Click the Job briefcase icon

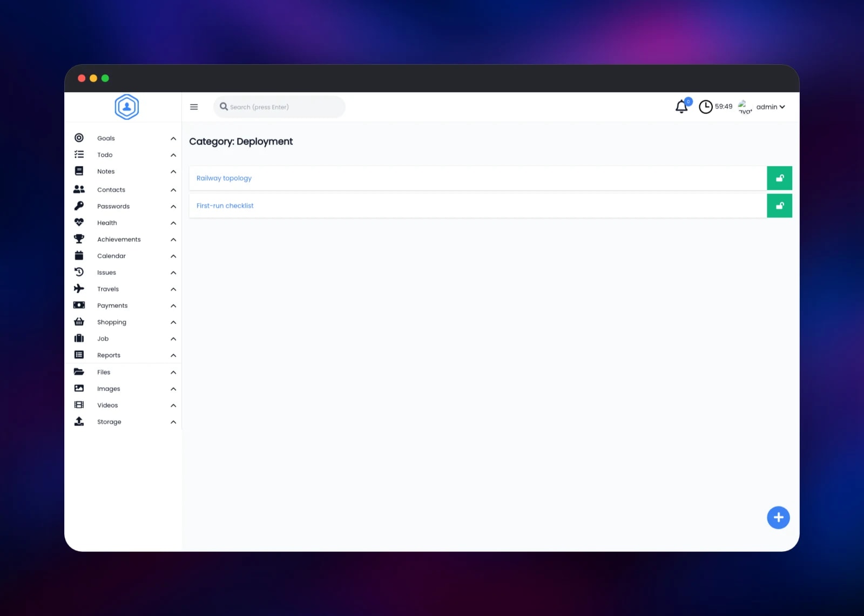(x=79, y=339)
